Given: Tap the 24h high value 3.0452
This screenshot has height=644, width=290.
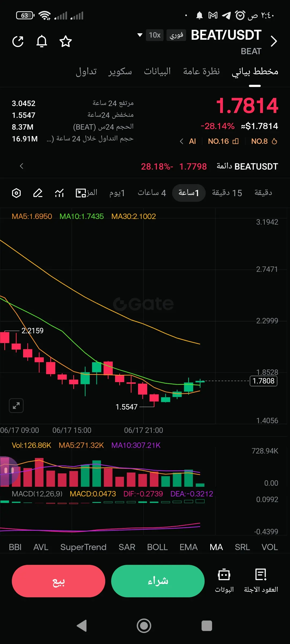Looking at the screenshot, I should (24, 103).
